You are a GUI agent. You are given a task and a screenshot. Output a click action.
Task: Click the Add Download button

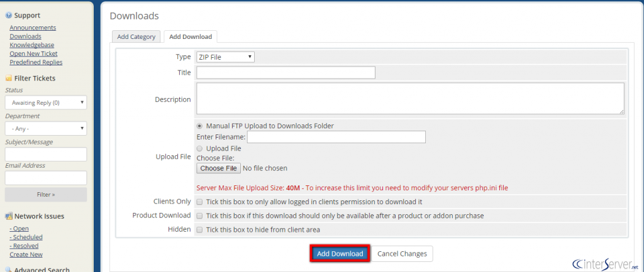tap(340, 254)
